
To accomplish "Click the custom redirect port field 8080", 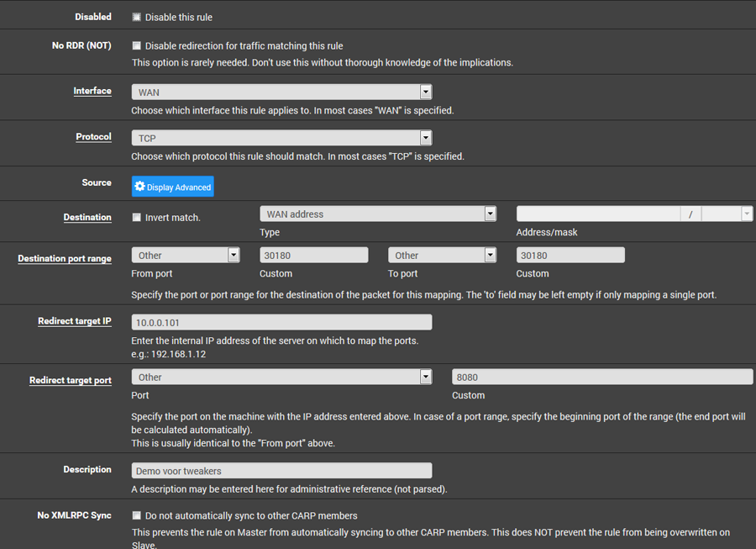I will click(601, 377).
